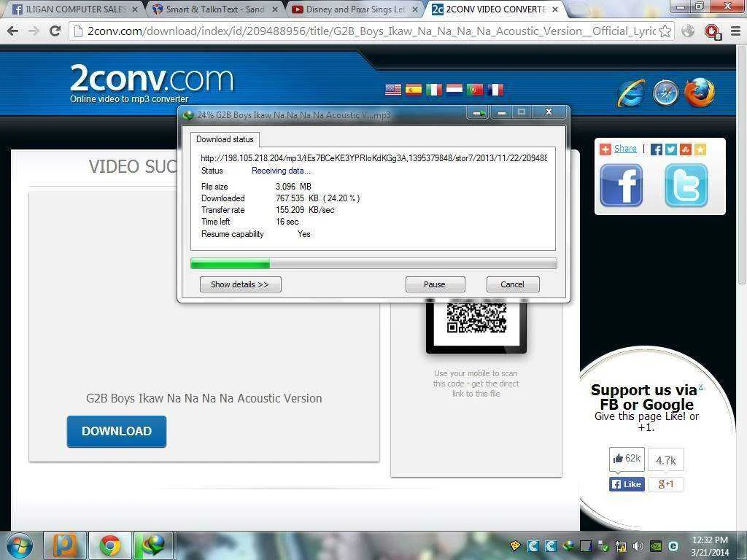Click the green download progress bar
This screenshot has width=747, height=560.
373,263
